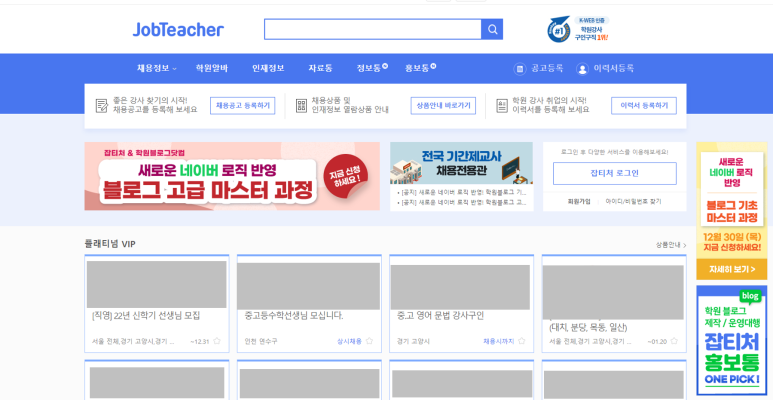The image size is (773, 400).
Task: Click the 공고등록 icon in the navigation bar
Action: [519, 68]
